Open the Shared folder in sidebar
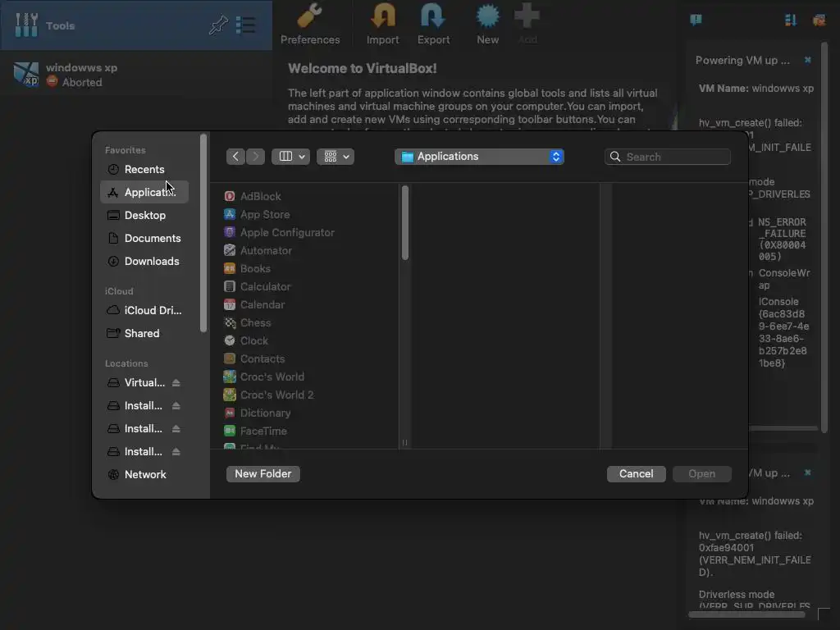The width and height of the screenshot is (840, 630). (144, 333)
